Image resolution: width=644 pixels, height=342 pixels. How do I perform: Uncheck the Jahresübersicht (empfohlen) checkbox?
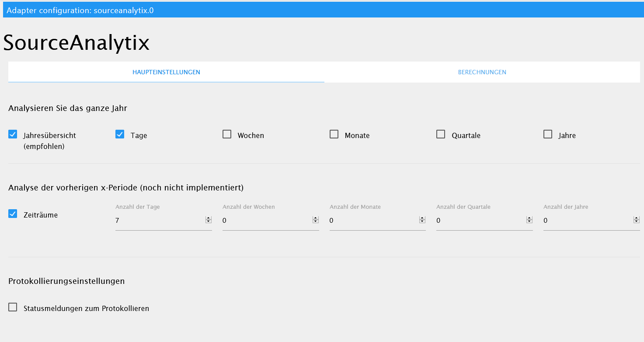tap(13, 135)
